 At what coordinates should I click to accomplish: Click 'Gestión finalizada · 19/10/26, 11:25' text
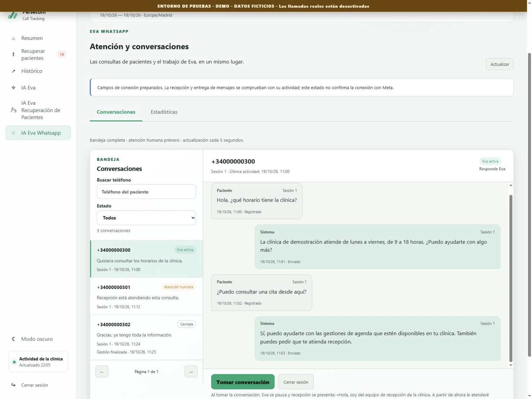pyautogui.click(x=126, y=352)
